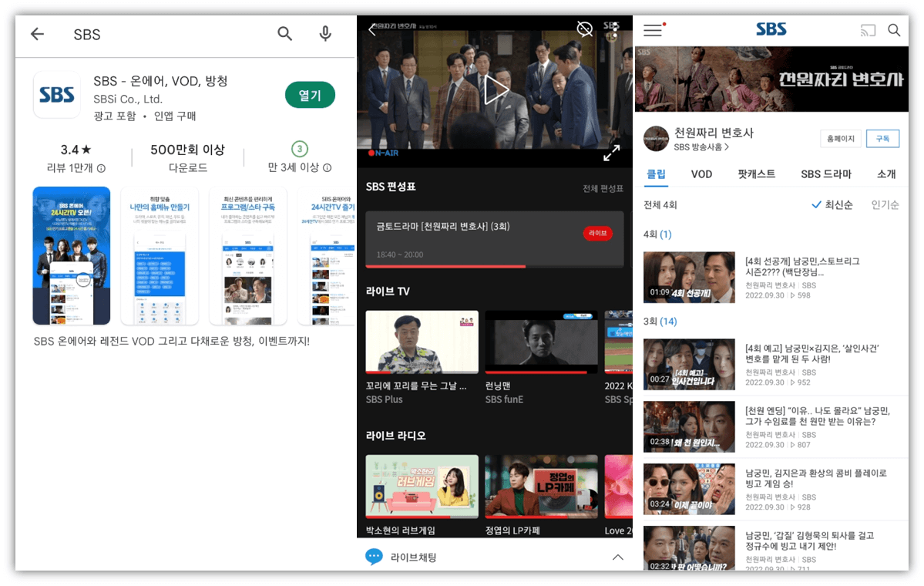Switch to the VOD tab
Viewport: 924px width, 586px height.
[x=701, y=174]
